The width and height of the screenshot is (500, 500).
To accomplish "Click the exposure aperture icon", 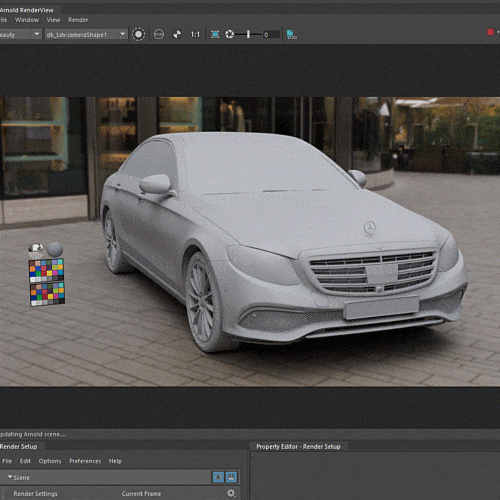I will (229, 34).
